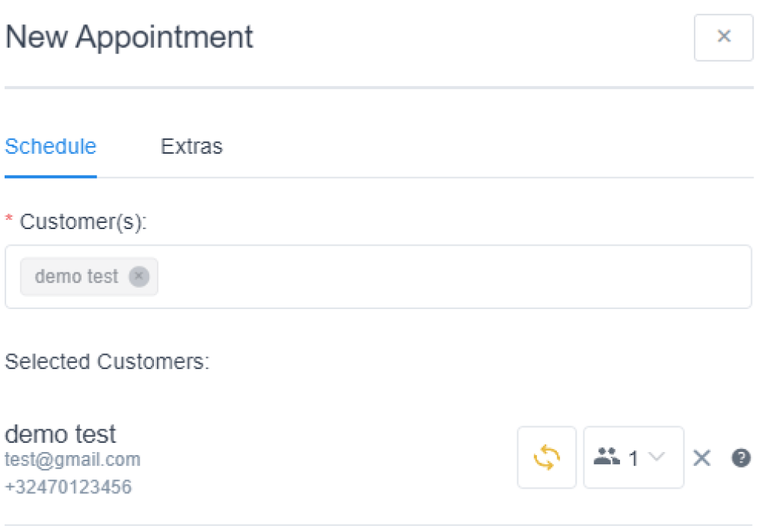
Task: Select the demo test chip text
Action: coord(76,276)
